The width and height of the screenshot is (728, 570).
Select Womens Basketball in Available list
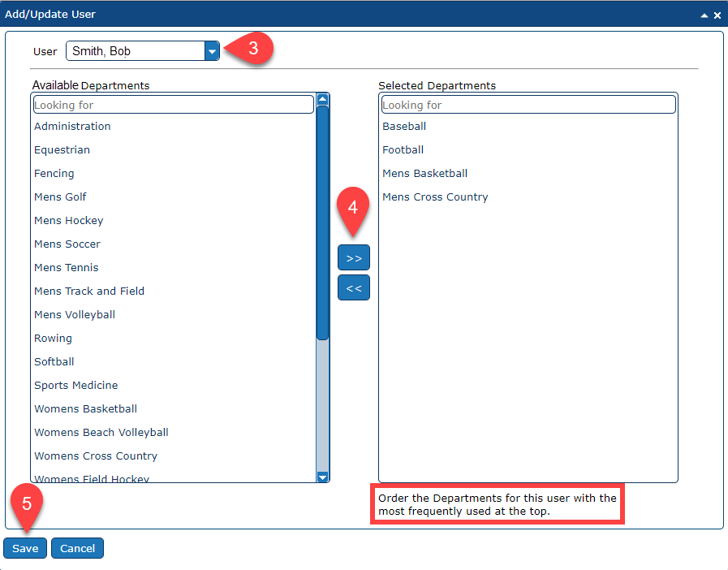86,408
